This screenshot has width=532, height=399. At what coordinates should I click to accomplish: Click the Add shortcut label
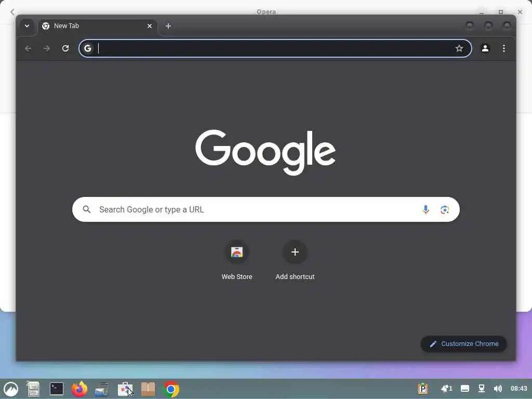point(295,277)
